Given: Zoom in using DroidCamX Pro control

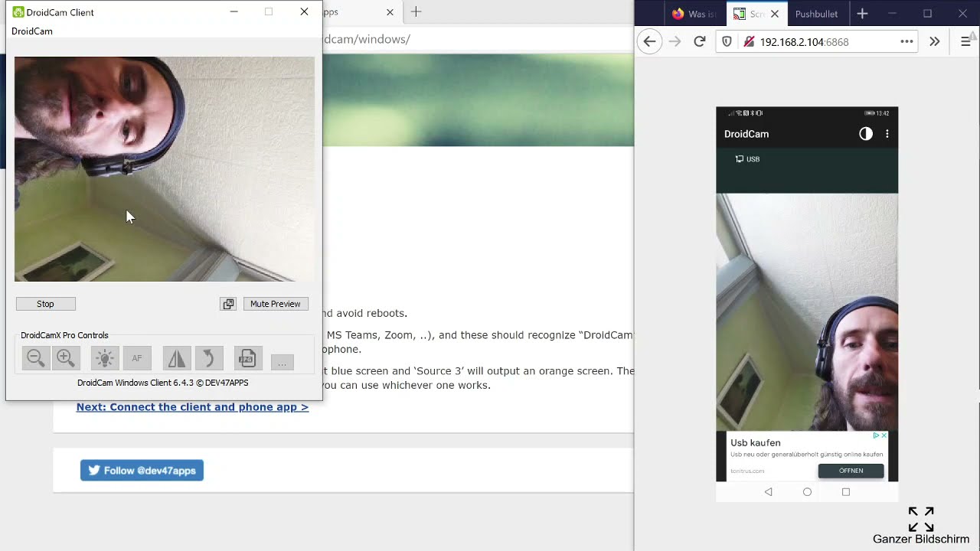Looking at the screenshot, I should point(65,358).
